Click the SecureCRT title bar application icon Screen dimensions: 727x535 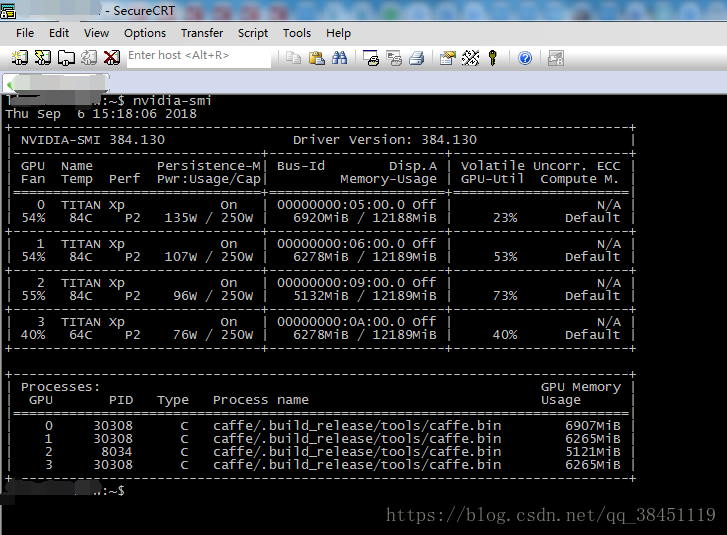pos(8,11)
